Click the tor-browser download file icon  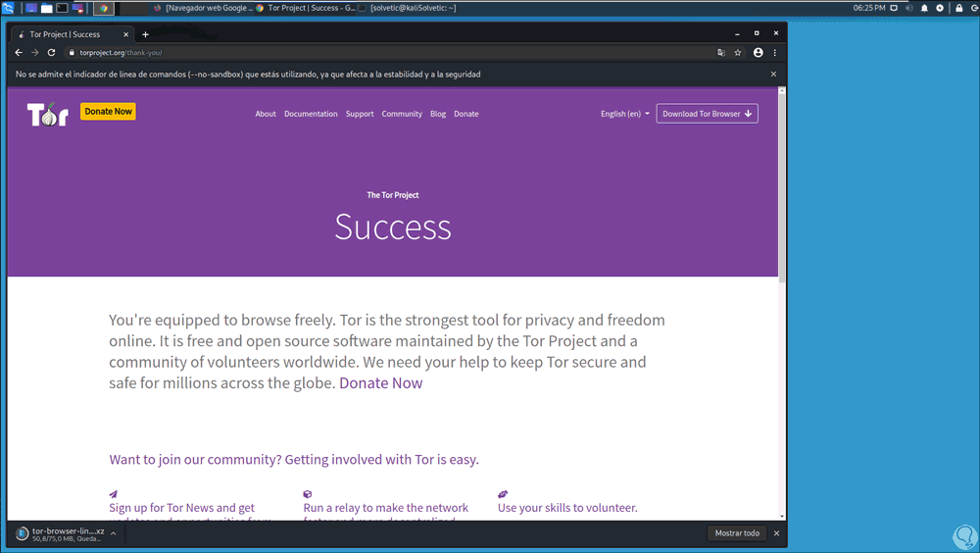click(22, 533)
